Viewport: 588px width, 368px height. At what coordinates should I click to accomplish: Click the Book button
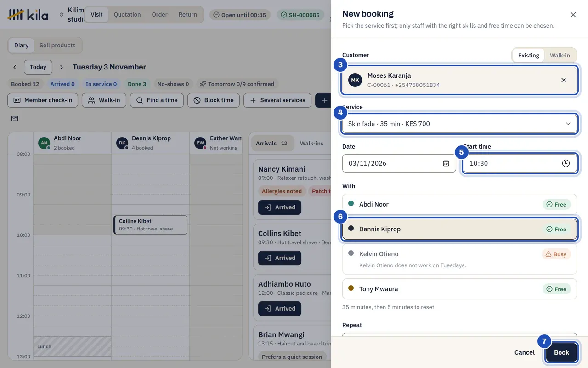(561, 352)
